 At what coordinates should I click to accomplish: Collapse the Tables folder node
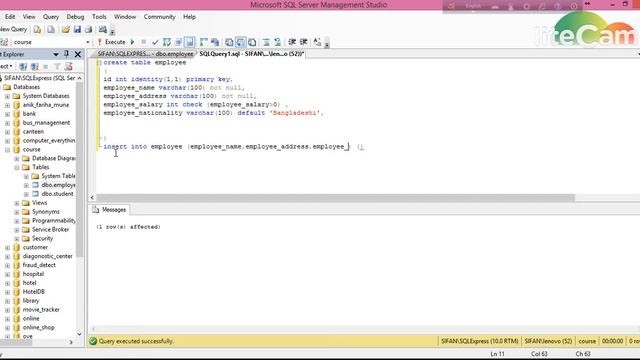pyautogui.click(x=17, y=167)
